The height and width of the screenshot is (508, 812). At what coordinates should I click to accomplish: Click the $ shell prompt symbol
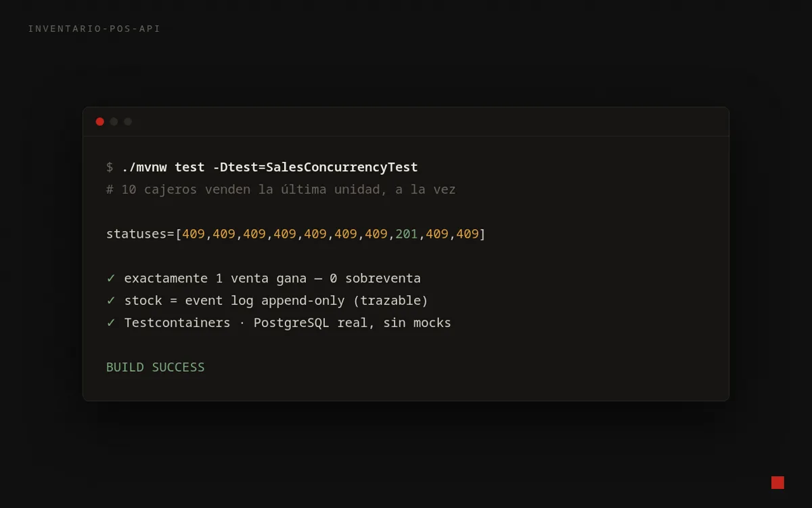click(110, 167)
